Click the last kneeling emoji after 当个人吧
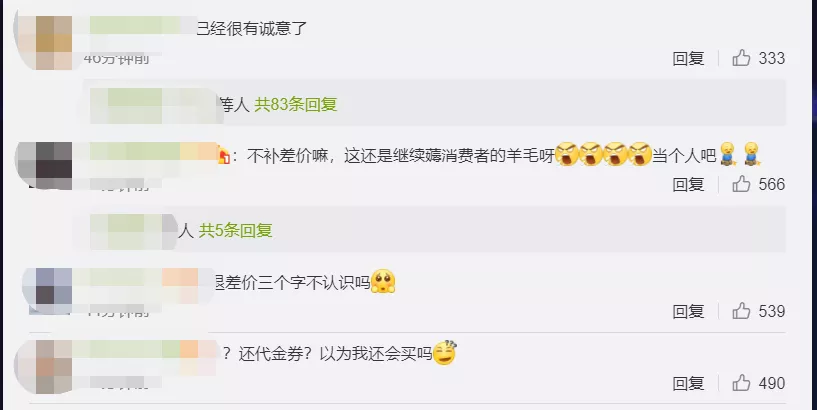817x410 pixels. [x=752, y=154]
